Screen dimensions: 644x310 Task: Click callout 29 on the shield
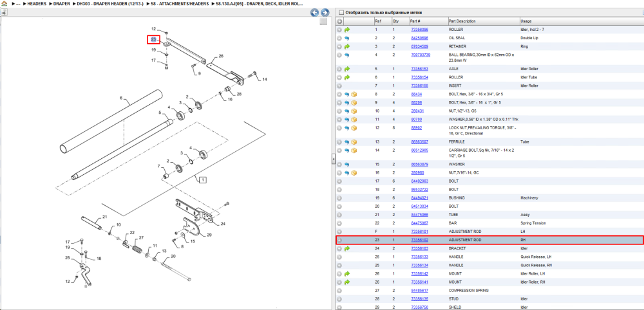[x=209, y=235]
